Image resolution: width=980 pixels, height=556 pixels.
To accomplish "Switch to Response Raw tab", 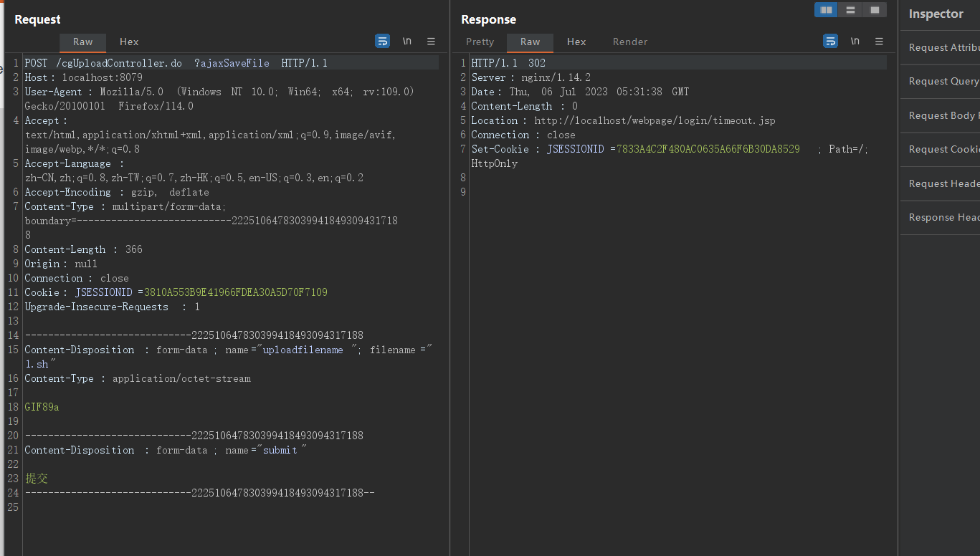I will pos(531,42).
